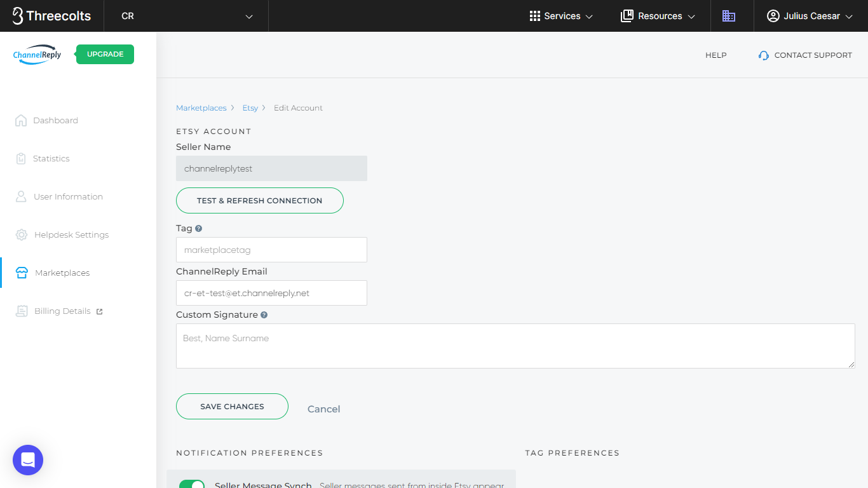868x488 pixels.
Task: Click the Billing Details receipt icon
Action: click(x=22, y=311)
